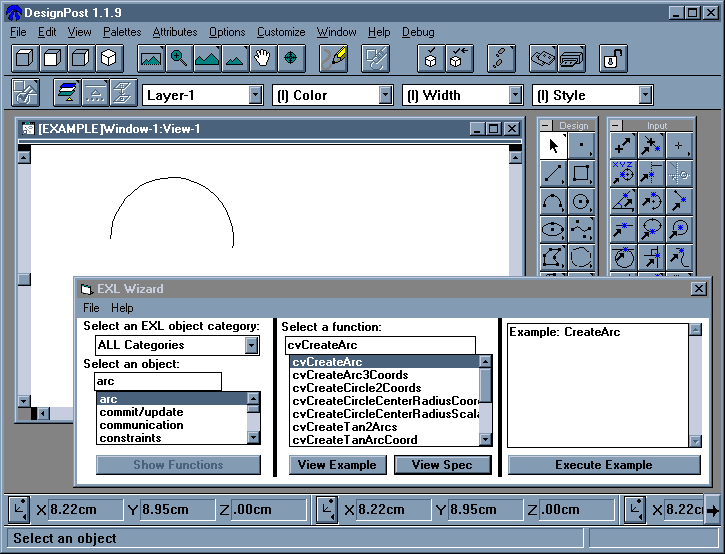
Task: Click the object search field containing 'arc'
Action: point(158,381)
